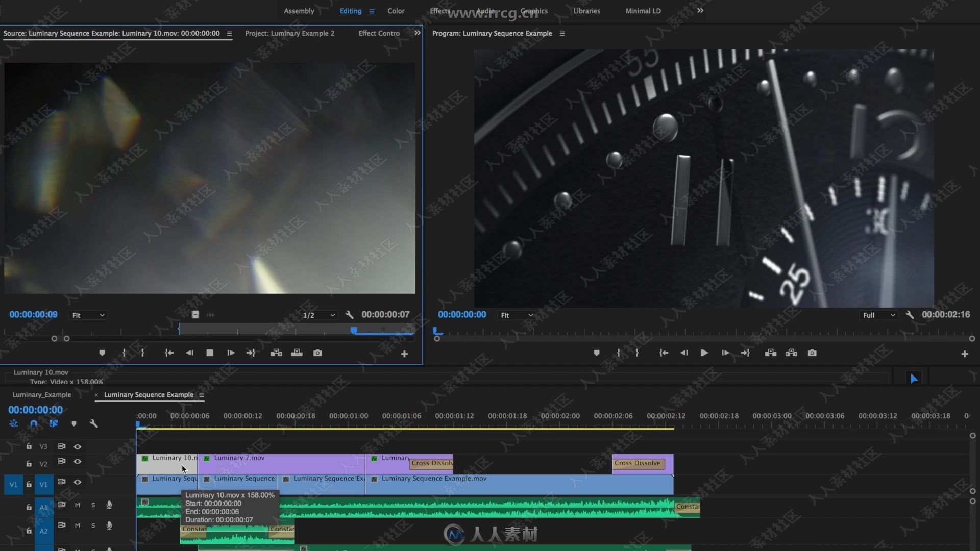Export frame from Program monitor
This screenshot has height=551, width=980.
coord(812,353)
